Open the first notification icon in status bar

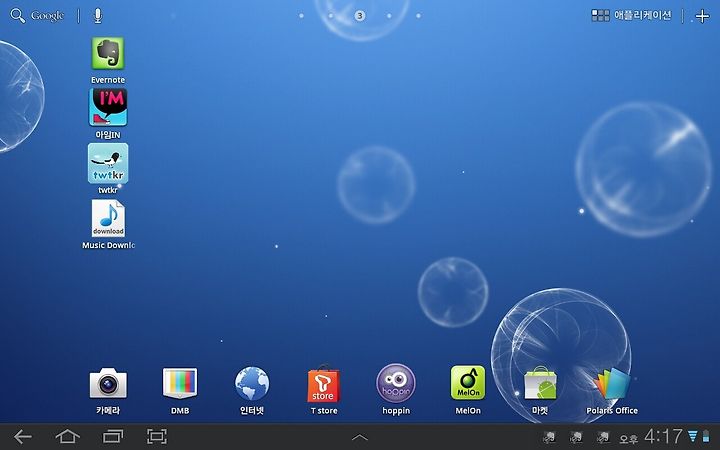[x=549, y=437]
